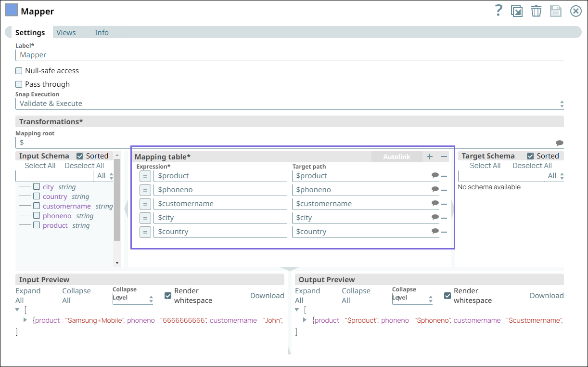The height and width of the screenshot is (367, 588).
Task: Check the phoneno field checkbox
Action: (x=37, y=216)
